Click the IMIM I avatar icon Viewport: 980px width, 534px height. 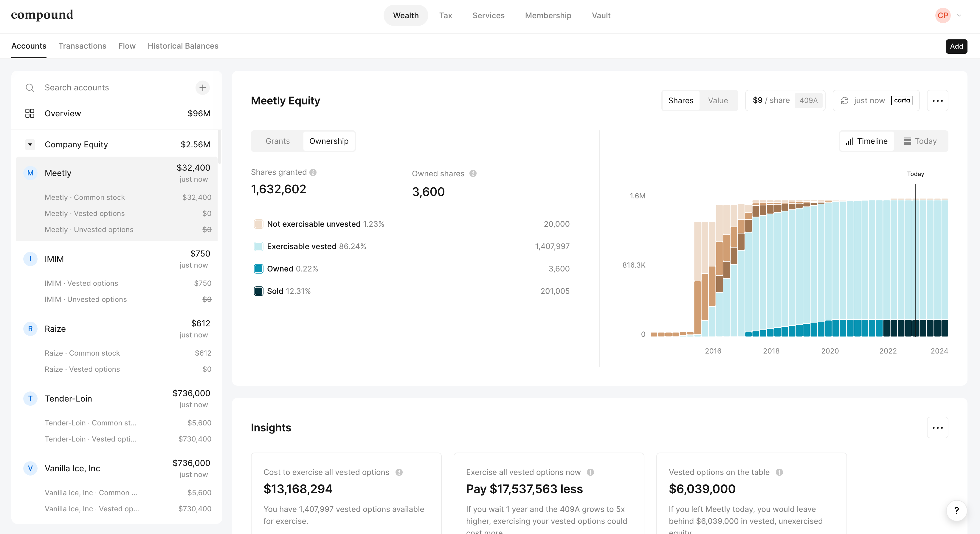30,259
